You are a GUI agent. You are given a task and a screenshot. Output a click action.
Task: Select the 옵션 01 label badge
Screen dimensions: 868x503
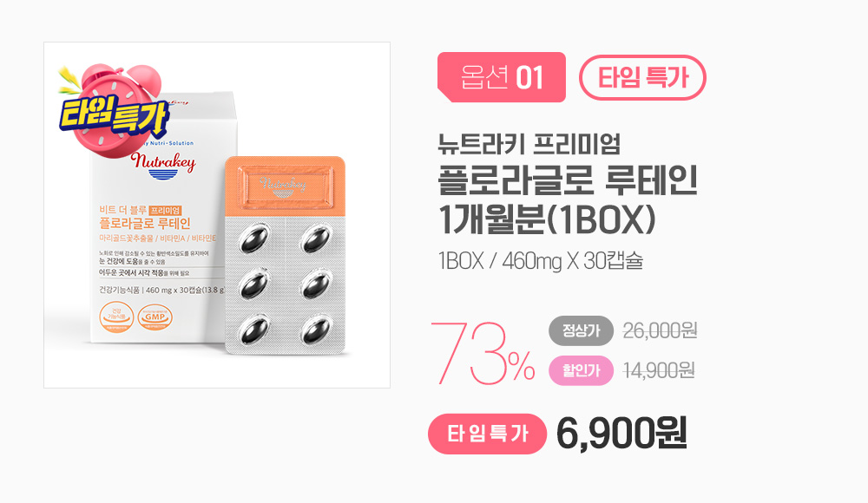tap(502, 77)
